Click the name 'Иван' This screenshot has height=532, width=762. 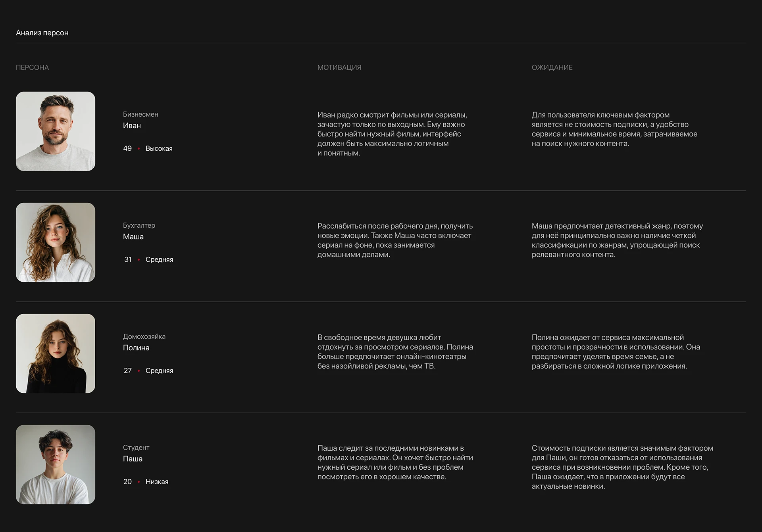point(132,126)
